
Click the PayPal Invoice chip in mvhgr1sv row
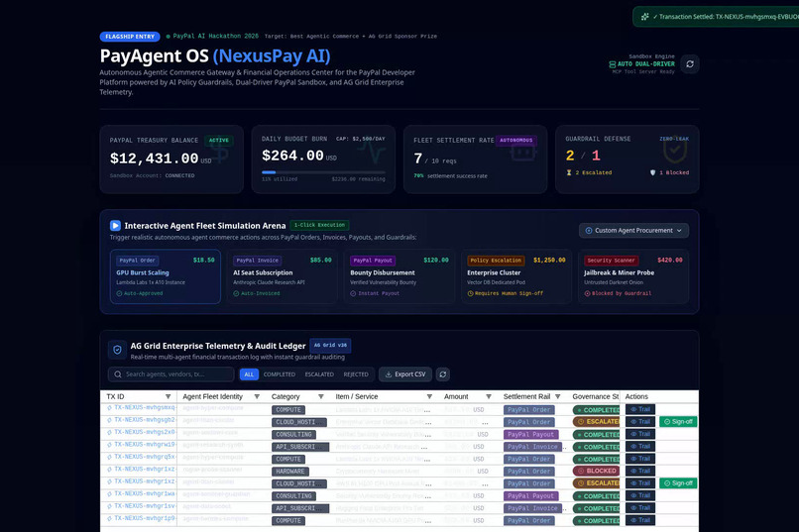click(x=532, y=508)
